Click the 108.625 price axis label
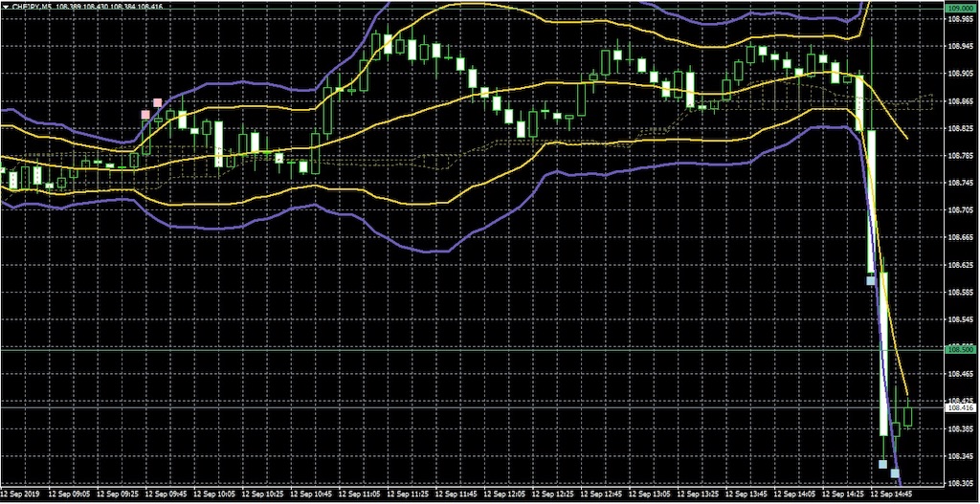 961,265
